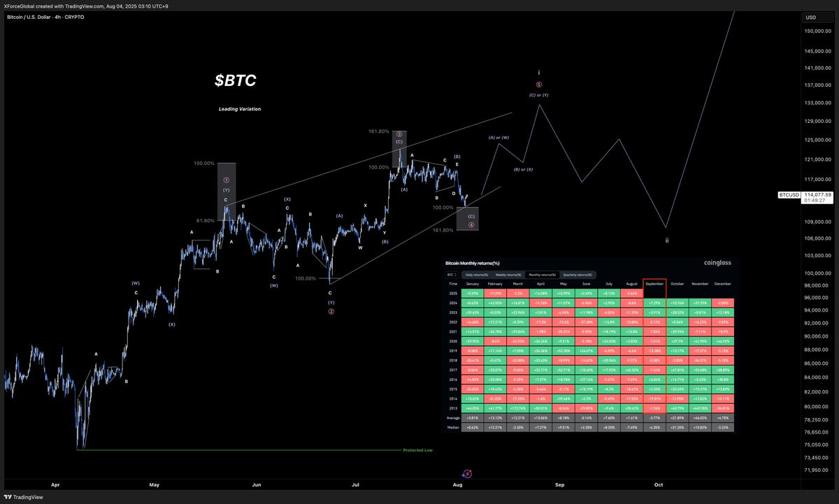Click the 61.80% Fibonacci level label
839x504 pixels.
click(x=206, y=221)
